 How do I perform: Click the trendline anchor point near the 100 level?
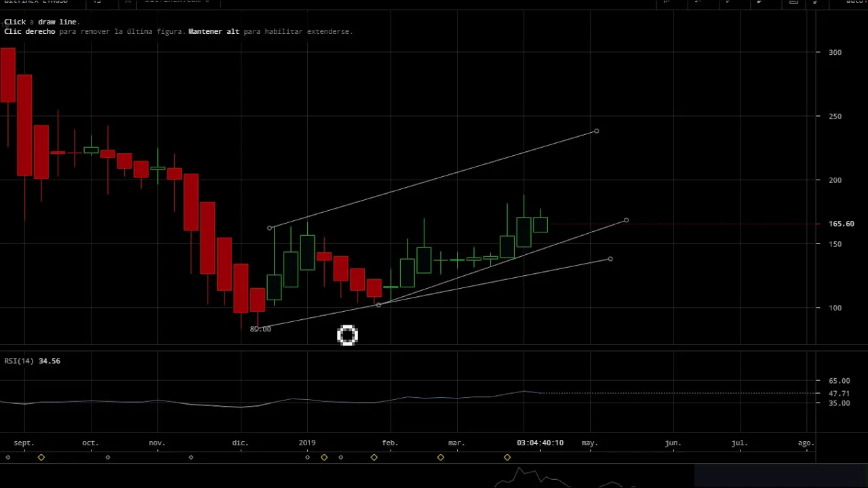[378, 305]
